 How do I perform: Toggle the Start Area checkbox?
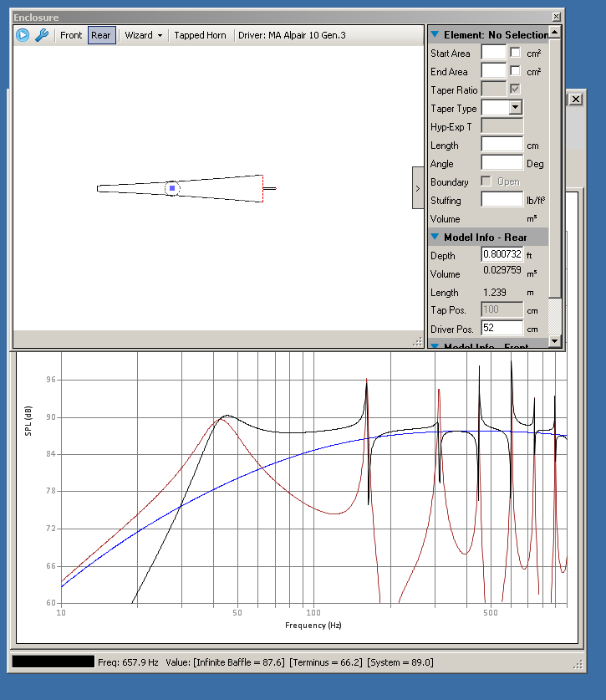point(515,52)
